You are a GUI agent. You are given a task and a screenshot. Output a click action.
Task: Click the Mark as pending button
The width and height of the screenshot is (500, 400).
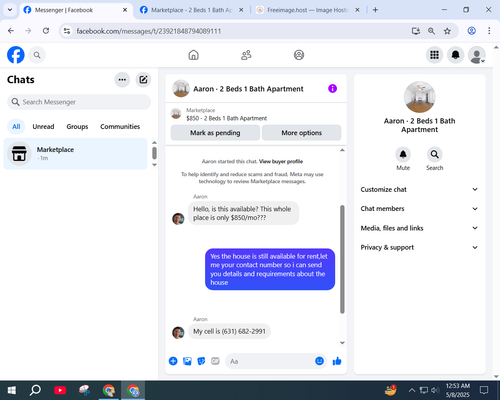(x=215, y=133)
